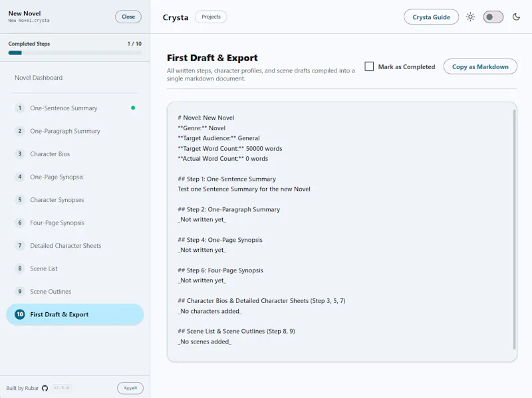Click '**Target Word Count:** 50000 words' line
Viewport: 532px width, 398px height.
pos(230,148)
